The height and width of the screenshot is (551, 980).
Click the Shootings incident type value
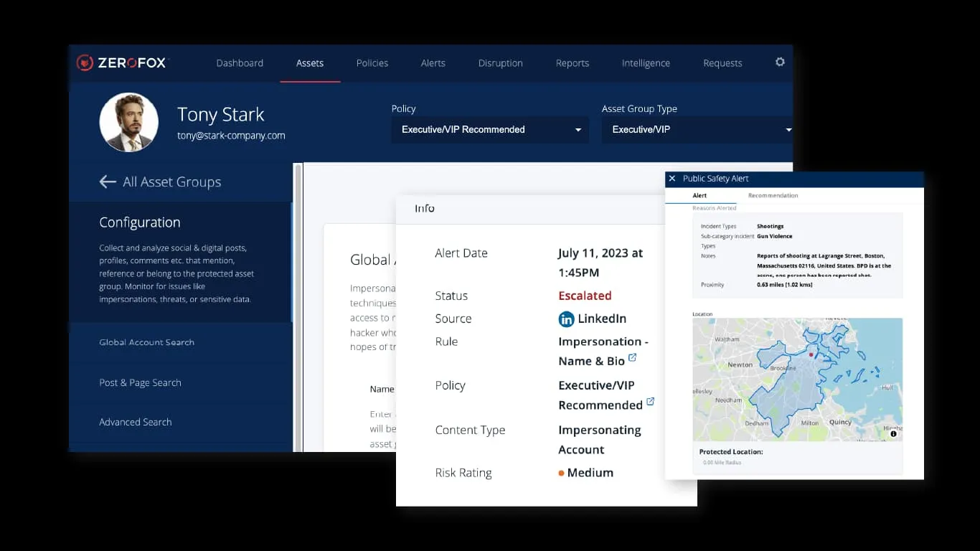tap(771, 227)
